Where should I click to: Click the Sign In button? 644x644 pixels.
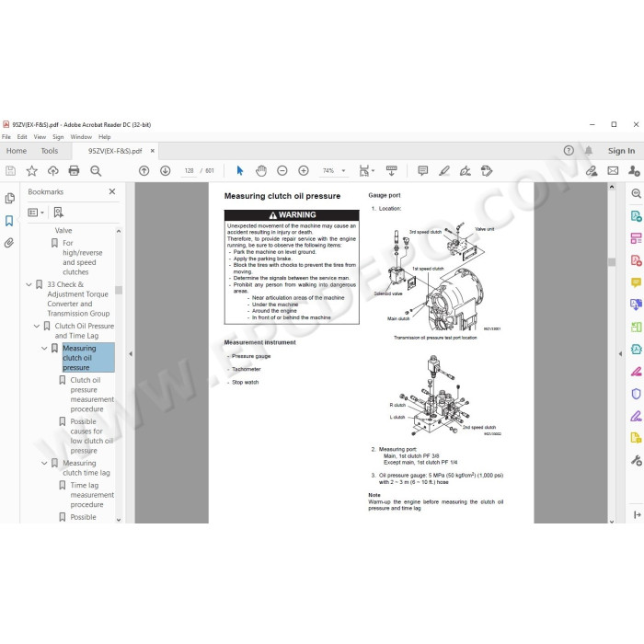(621, 151)
